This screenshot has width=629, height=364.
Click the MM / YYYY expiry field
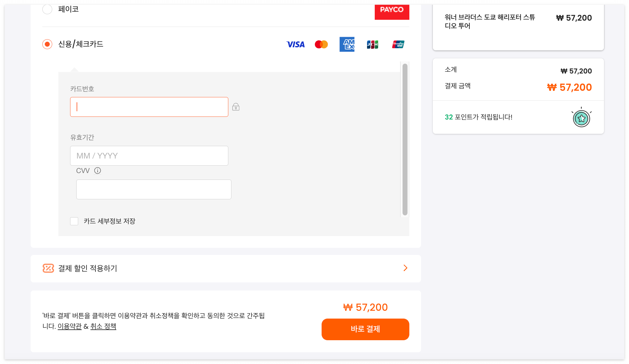[x=149, y=156]
